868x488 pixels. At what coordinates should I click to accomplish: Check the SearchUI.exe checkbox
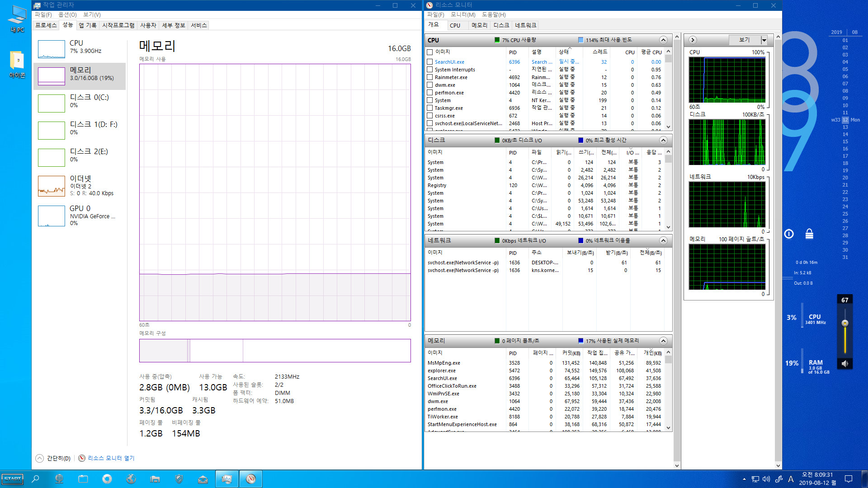pyautogui.click(x=430, y=62)
